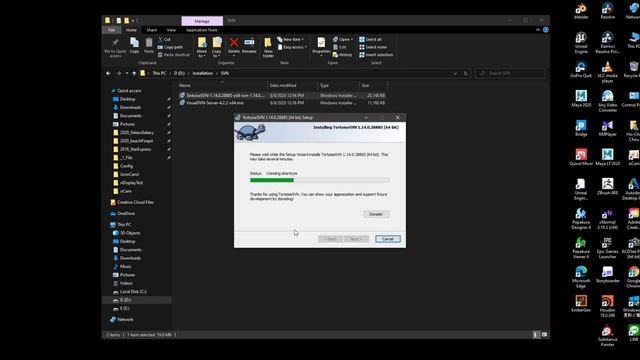640x360 pixels.
Task: Click the refresh icon next to address bar
Action: click(466, 73)
